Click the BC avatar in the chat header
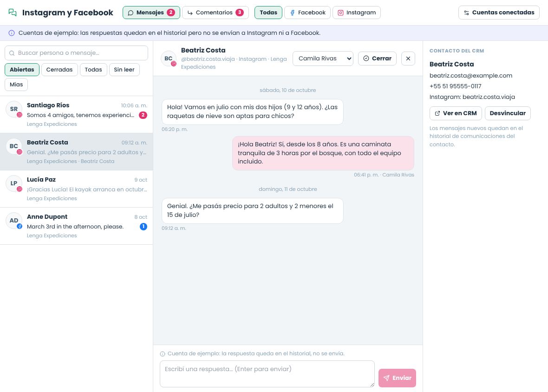 pos(169,59)
